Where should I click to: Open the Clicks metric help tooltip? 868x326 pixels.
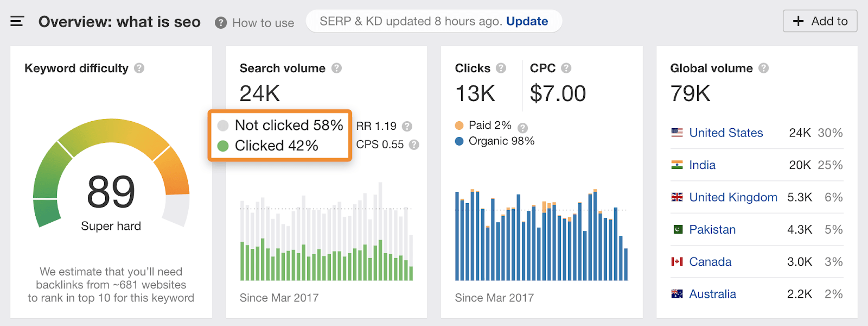click(502, 68)
